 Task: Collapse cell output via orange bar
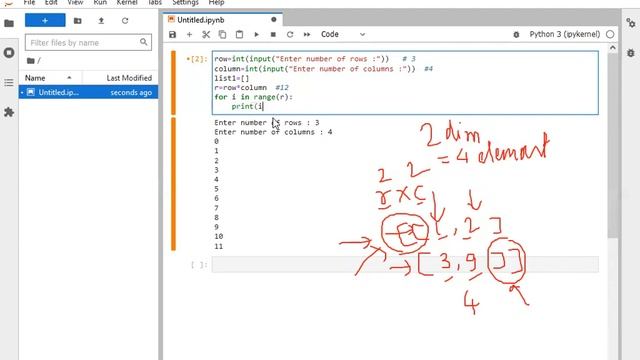click(173, 184)
